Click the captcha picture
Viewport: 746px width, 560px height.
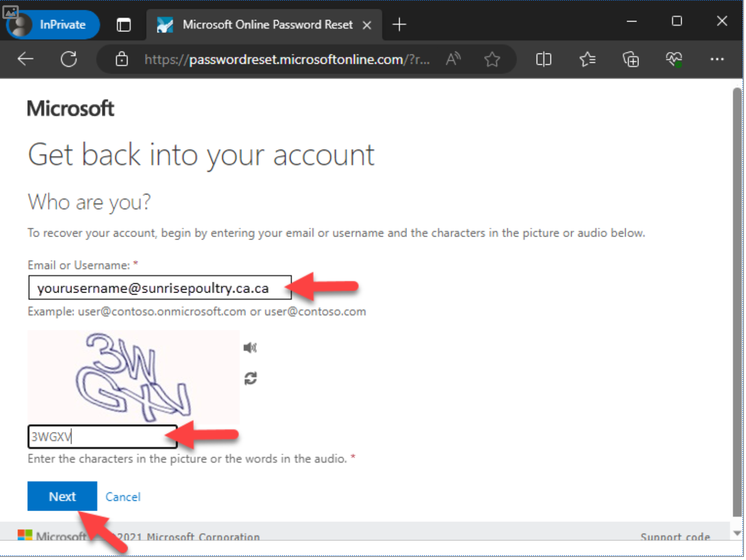134,377
